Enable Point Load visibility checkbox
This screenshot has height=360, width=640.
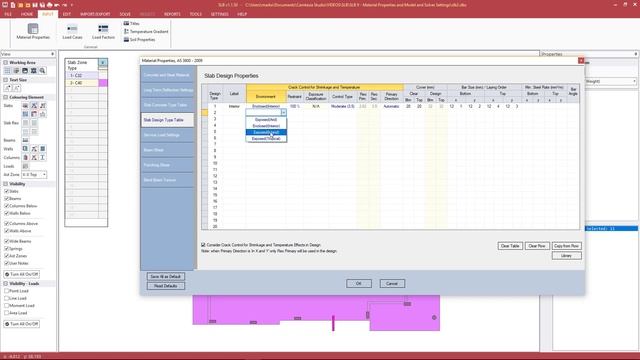tap(6, 291)
